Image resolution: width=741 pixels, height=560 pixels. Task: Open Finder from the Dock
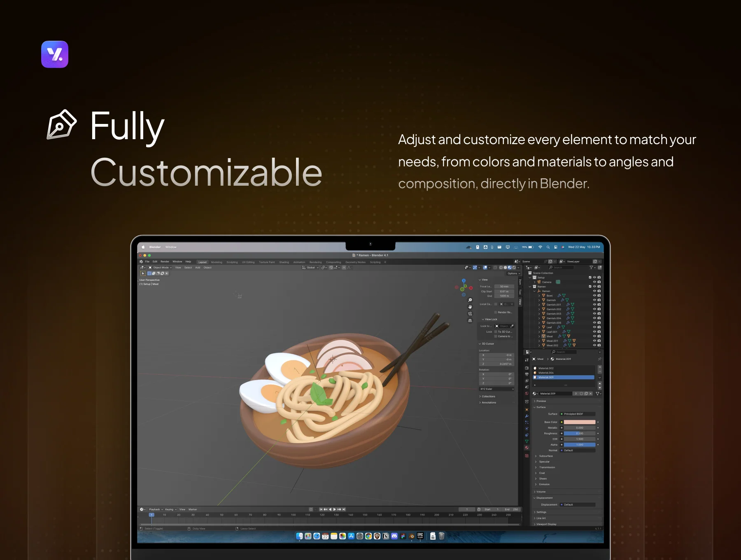pos(299,536)
